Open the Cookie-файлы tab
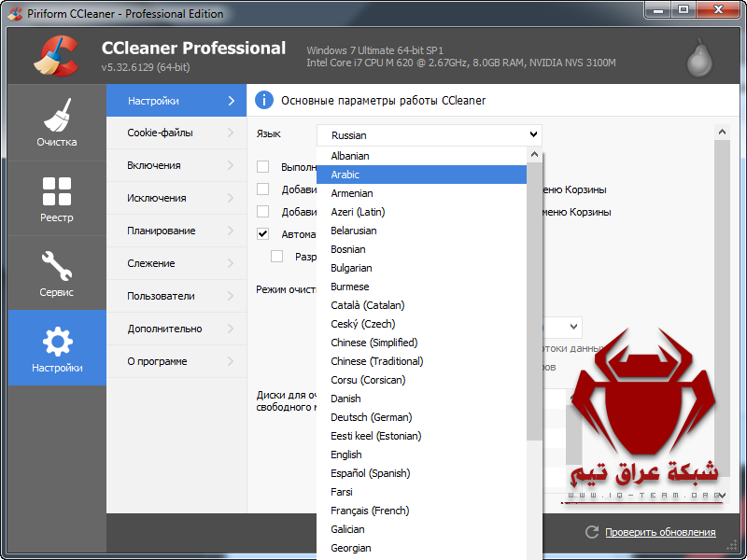The height and width of the screenshot is (560, 747). pyautogui.click(x=176, y=133)
